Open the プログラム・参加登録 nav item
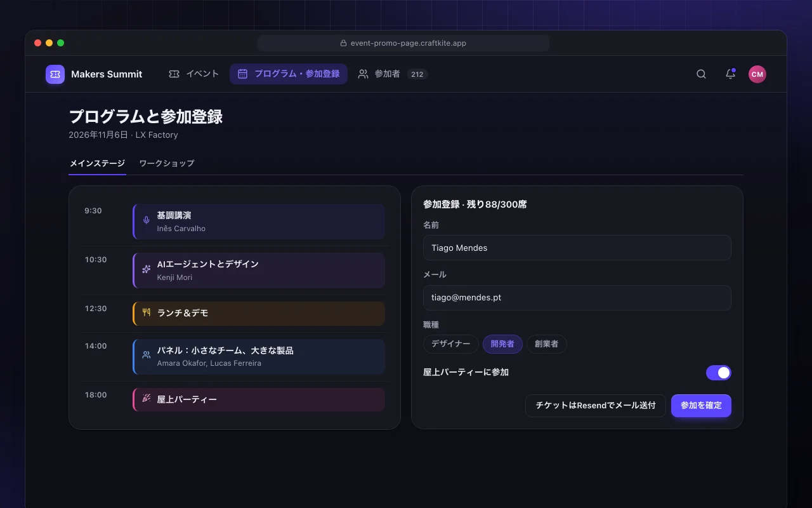The width and height of the screenshot is (812, 508). click(x=289, y=74)
